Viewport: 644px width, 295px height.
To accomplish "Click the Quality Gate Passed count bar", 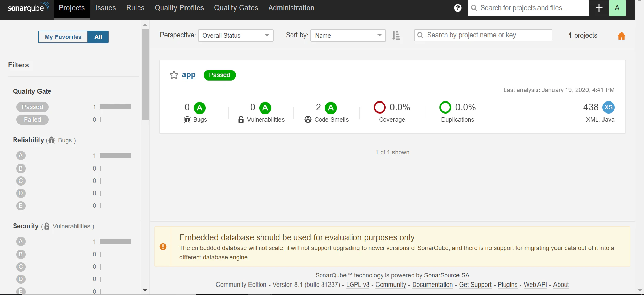I will (x=115, y=107).
